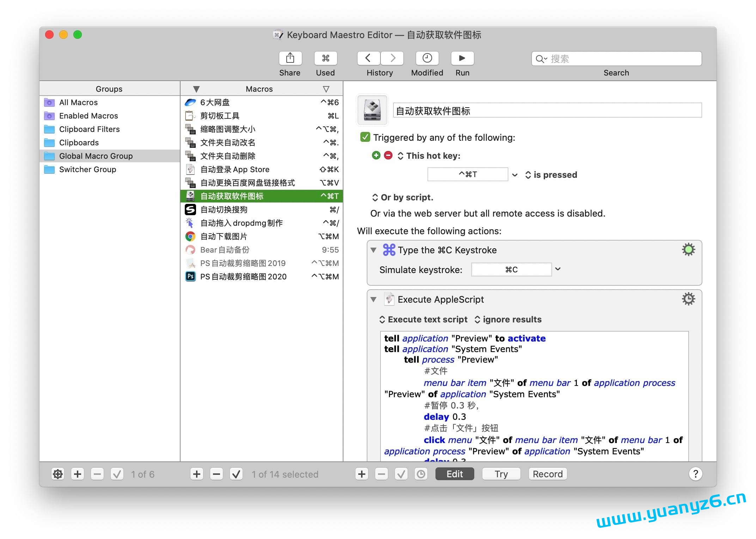Open the ignore results popup
This screenshot has width=756, height=539.
click(x=508, y=320)
